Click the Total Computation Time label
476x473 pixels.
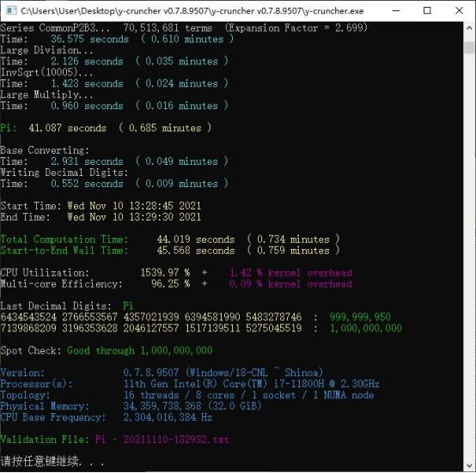pos(64,240)
